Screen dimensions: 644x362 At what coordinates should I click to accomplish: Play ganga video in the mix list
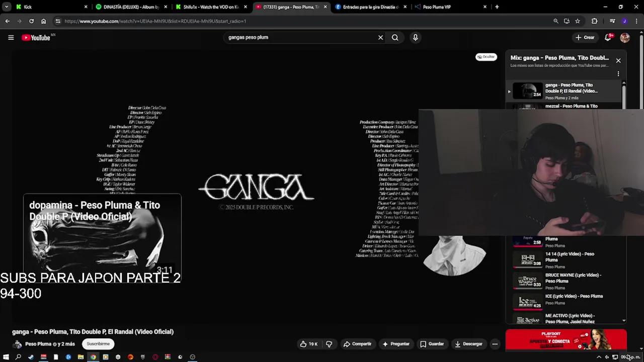565,91
